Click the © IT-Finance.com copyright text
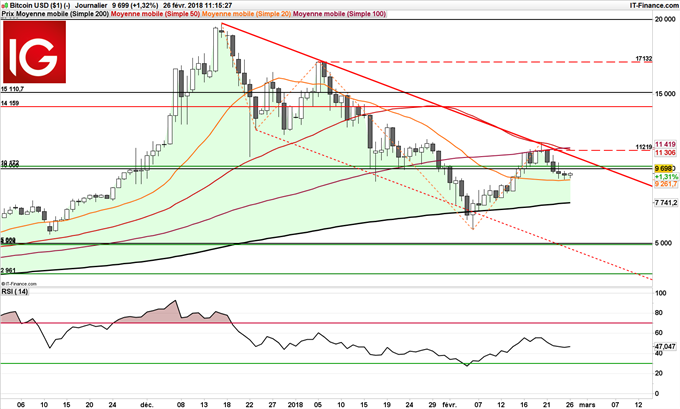 19,284
